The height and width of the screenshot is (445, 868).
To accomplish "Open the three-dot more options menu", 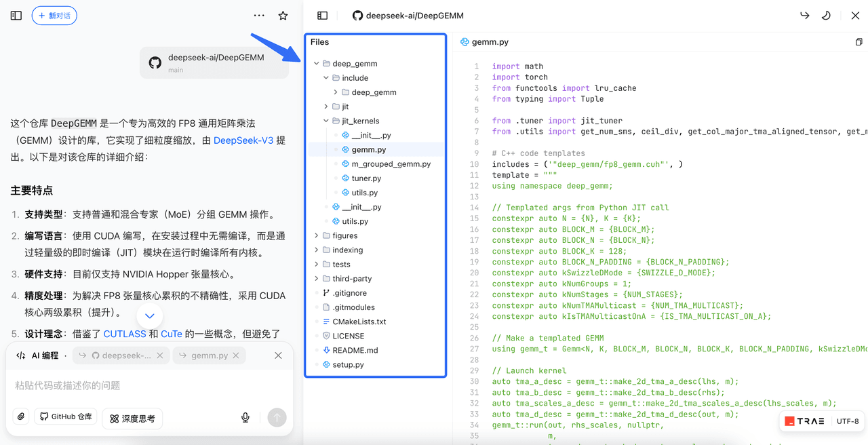I will coord(259,16).
